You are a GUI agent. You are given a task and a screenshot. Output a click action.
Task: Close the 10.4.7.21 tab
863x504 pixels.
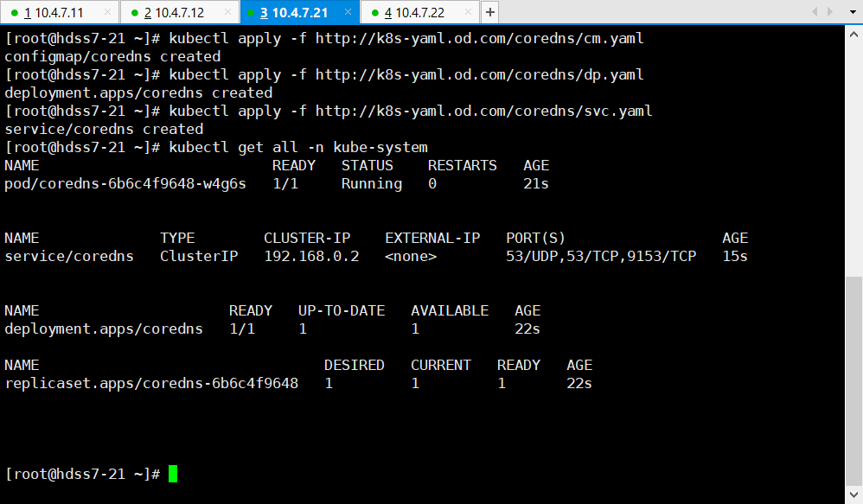click(348, 12)
